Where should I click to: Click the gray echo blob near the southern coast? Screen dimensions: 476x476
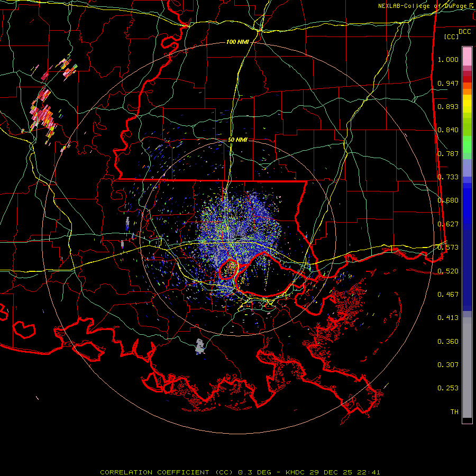point(199,346)
